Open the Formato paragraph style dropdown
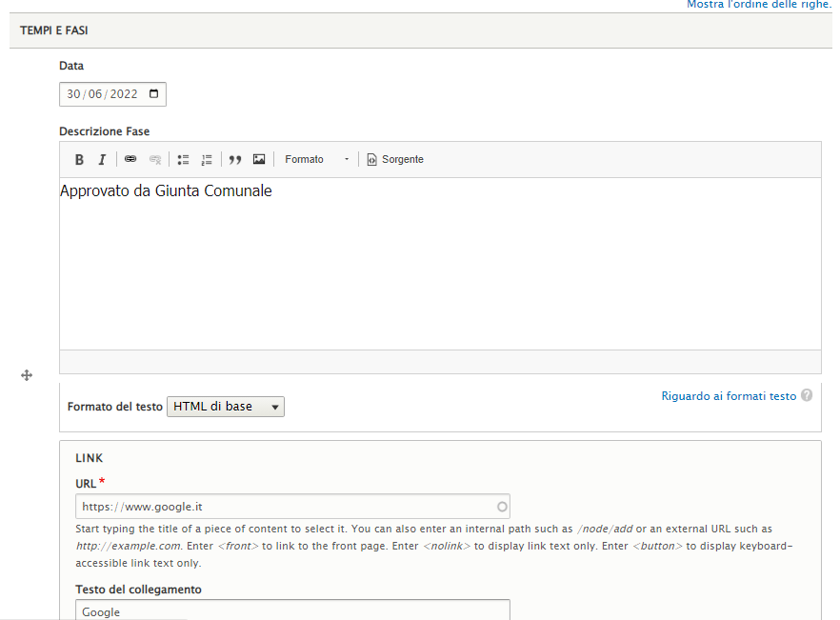The height and width of the screenshot is (620, 840). pyautogui.click(x=317, y=159)
